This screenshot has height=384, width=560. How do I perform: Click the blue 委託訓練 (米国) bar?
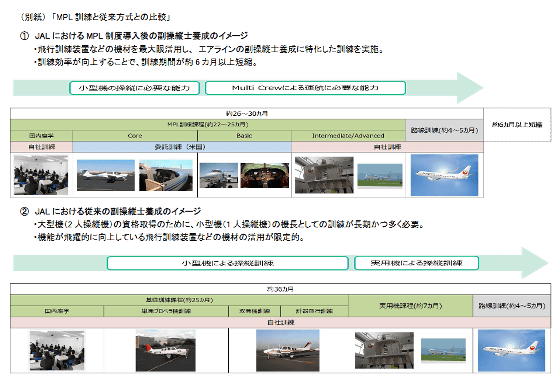(x=182, y=147)
